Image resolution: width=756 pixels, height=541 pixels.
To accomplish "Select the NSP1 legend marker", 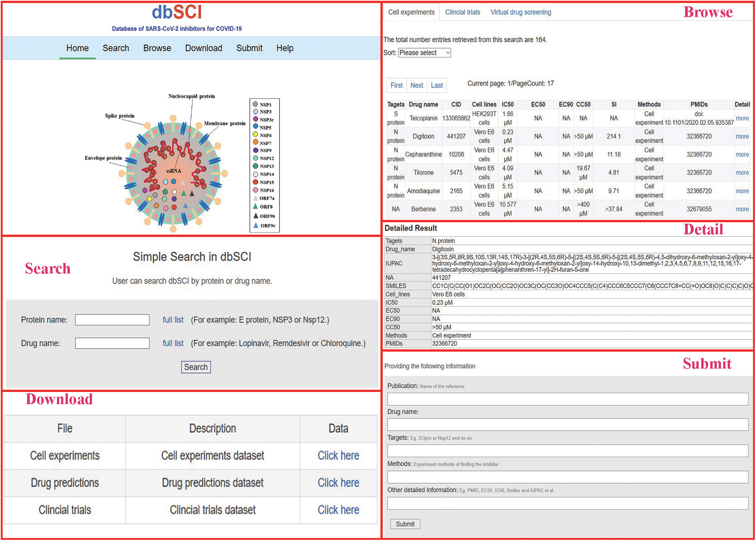I will pos(255,104).
